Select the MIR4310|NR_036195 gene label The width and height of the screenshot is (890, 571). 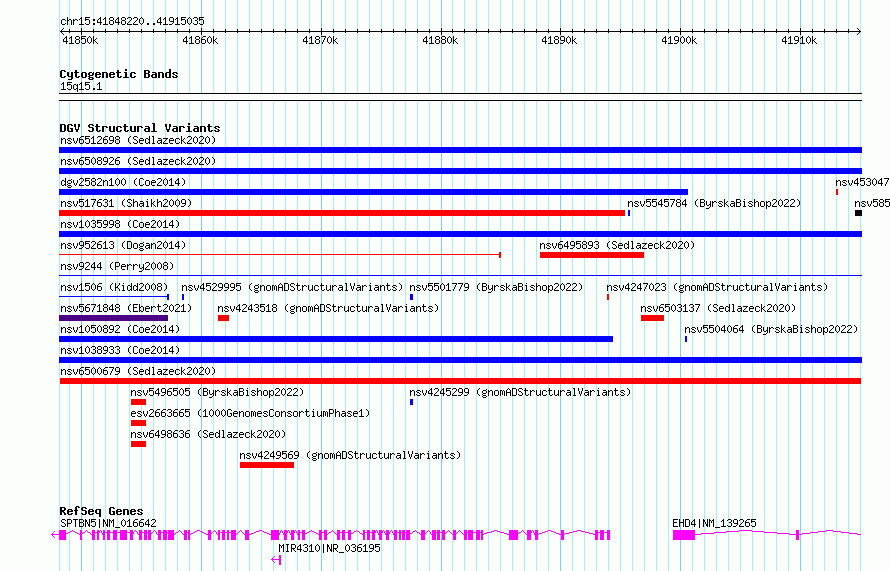329,548
